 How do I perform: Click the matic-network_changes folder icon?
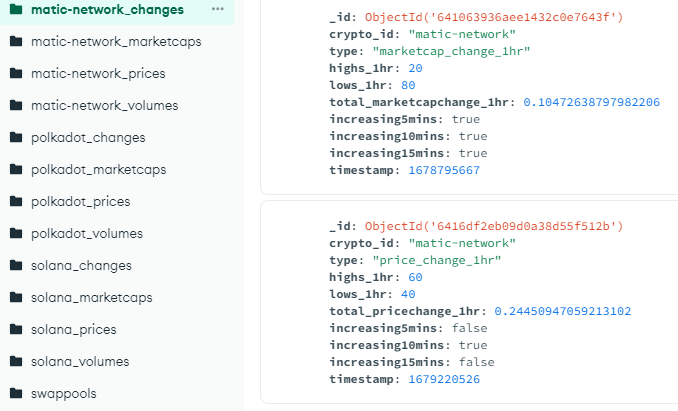[15, 9]
